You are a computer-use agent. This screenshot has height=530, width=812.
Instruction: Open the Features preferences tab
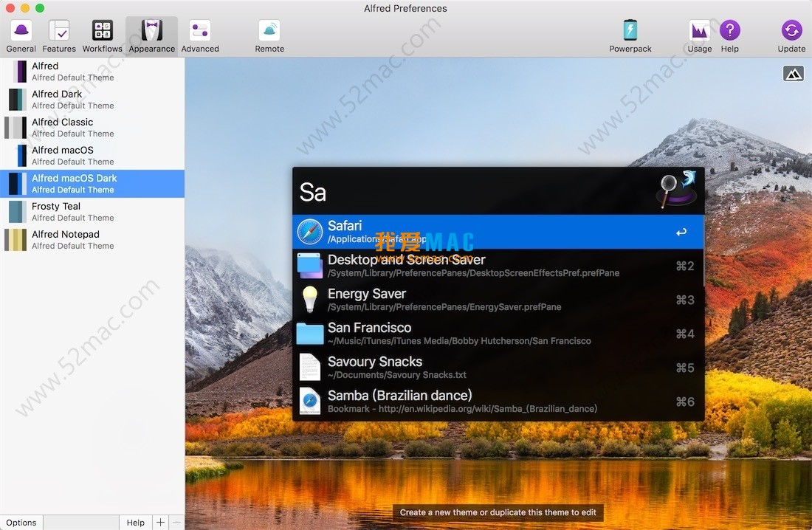point(59,36)
